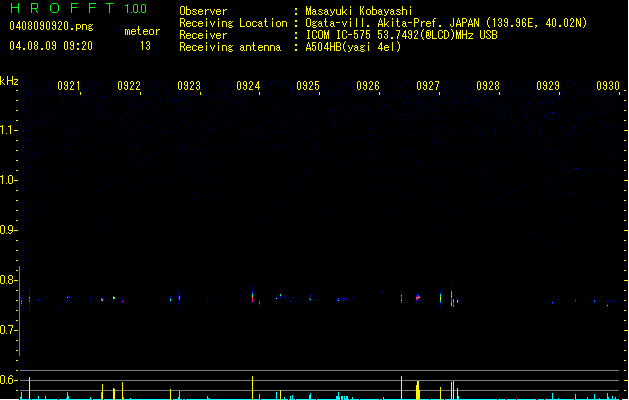Click receiver value ICOM IC-575 53.7492 MHz USB
Screen dimensions: 629x400
[x=402, y=35]
